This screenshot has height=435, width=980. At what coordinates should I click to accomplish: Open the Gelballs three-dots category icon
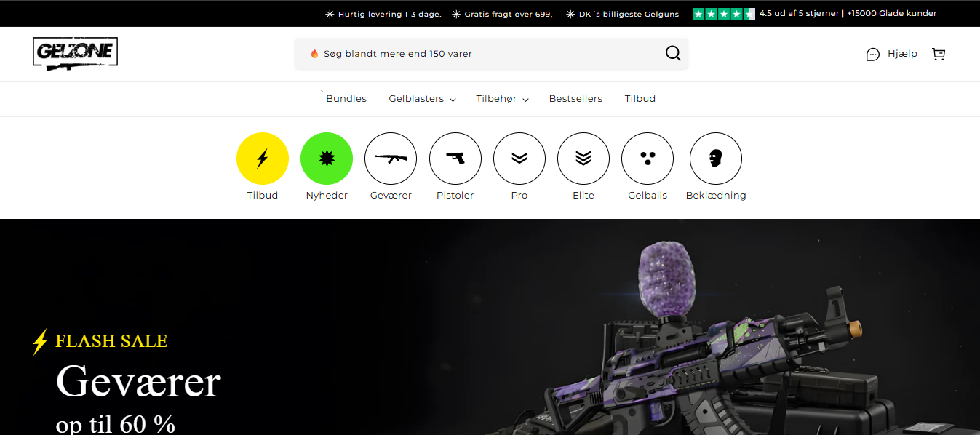coord(647,159)
